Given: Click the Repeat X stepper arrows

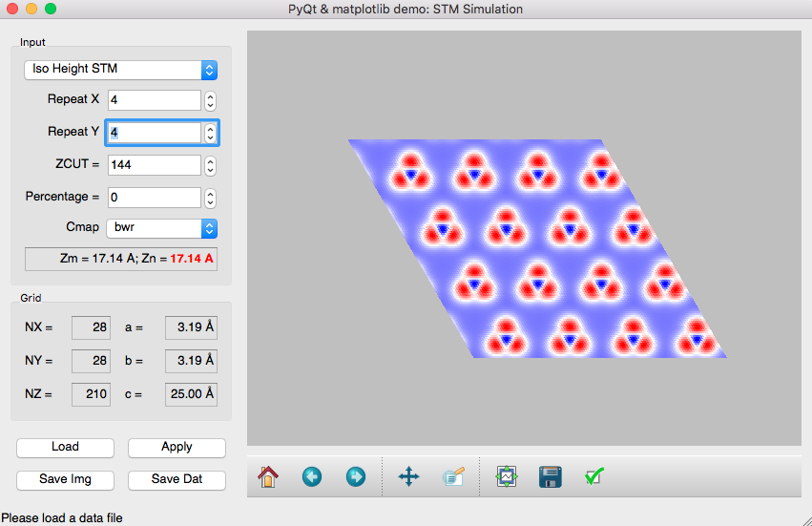Looking at the screenshot, I should pyautogui.click(x=210, y=100).
